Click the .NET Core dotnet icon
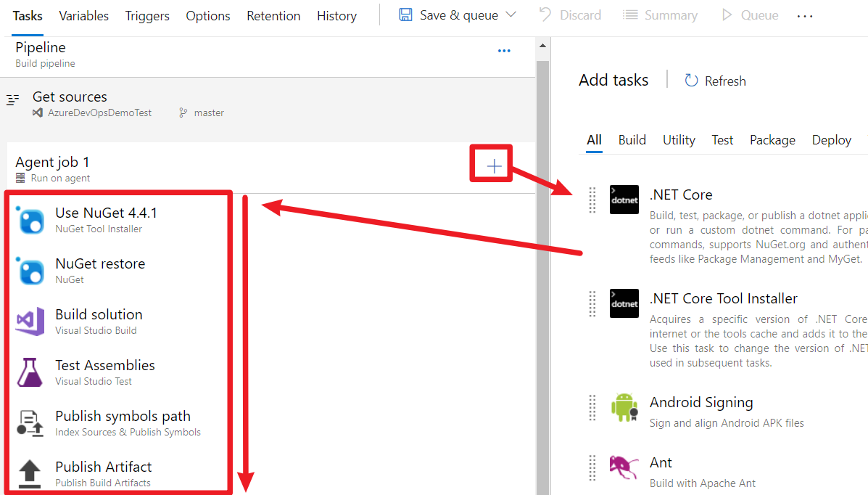 tap(624, 200)
